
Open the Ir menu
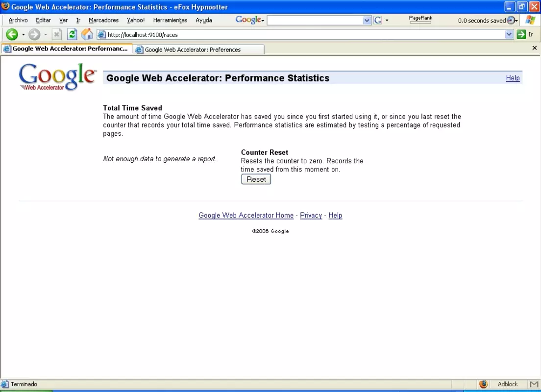coord(78,20)
